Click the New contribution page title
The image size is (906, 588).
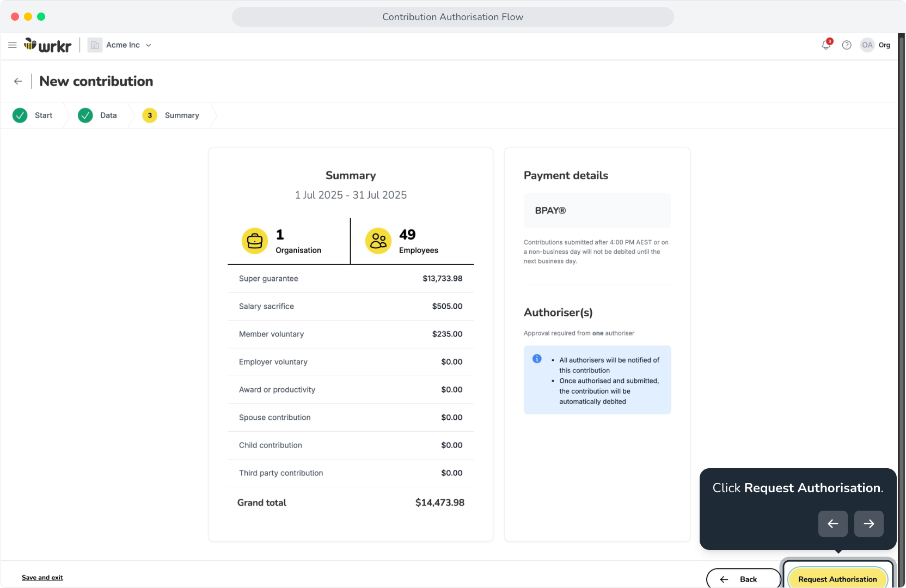[96, 81]
